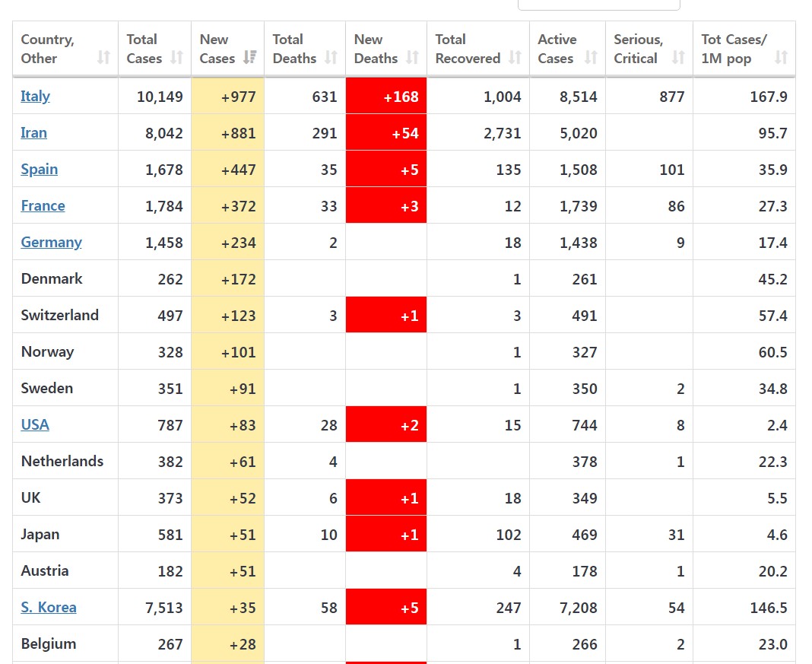Click New Deaths sort arrows

412,58
